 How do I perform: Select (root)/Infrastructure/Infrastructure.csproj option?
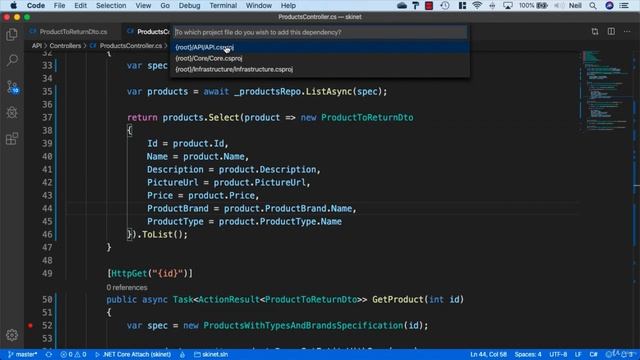coord(320,69)
